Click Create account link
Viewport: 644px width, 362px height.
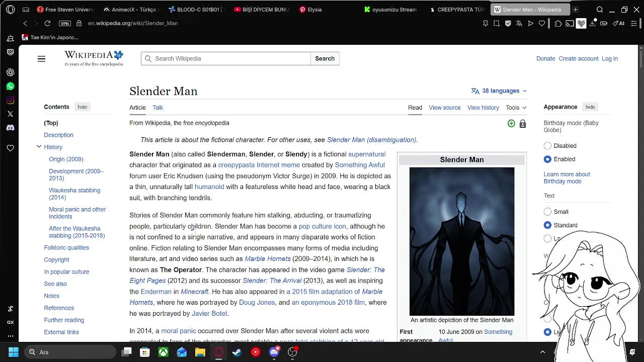coord(579,59)
